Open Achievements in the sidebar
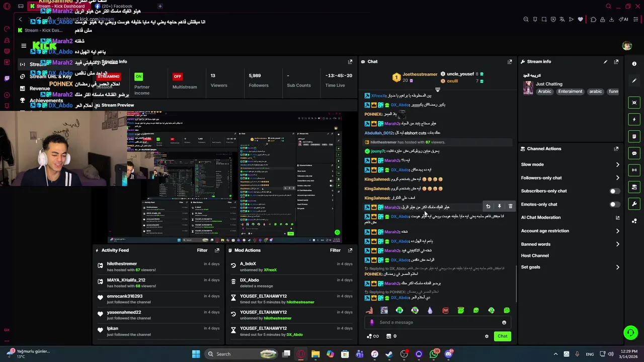 (46, 101)
